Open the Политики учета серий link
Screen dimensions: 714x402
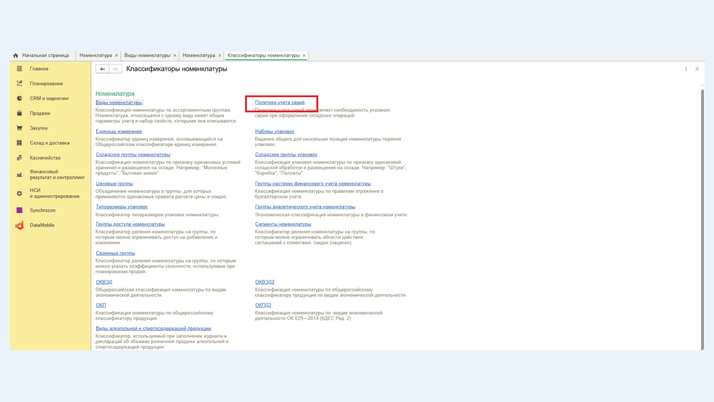coord(280,102)
